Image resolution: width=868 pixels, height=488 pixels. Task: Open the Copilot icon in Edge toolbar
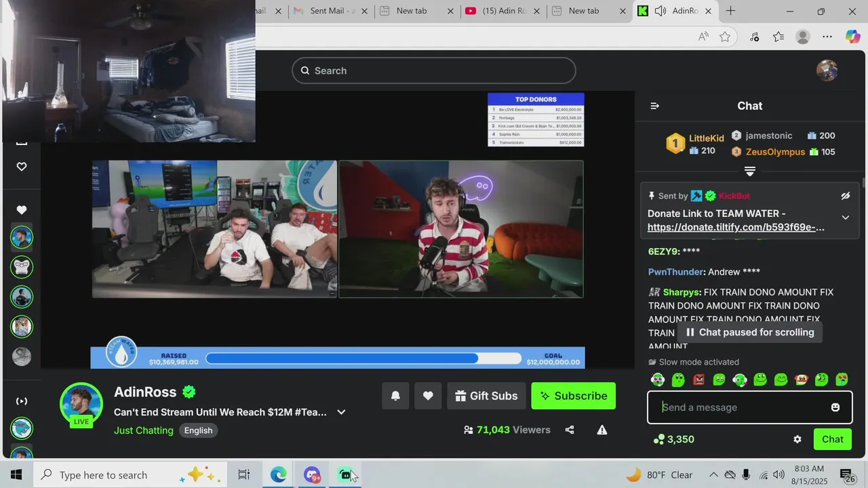[x=852, y=37]
